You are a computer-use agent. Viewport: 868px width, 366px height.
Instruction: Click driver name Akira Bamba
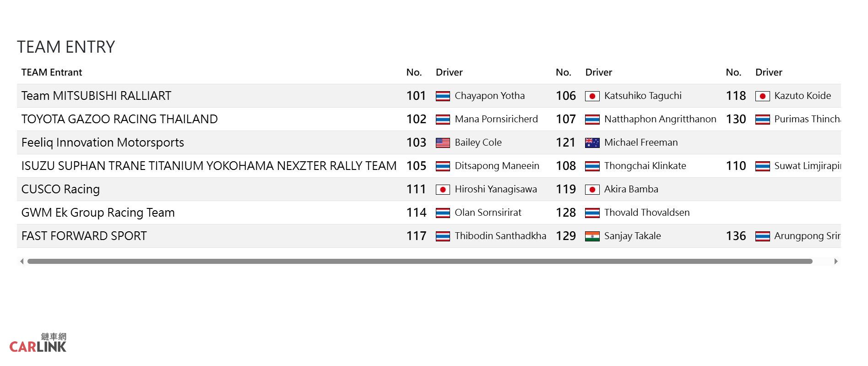pos(631,189)
